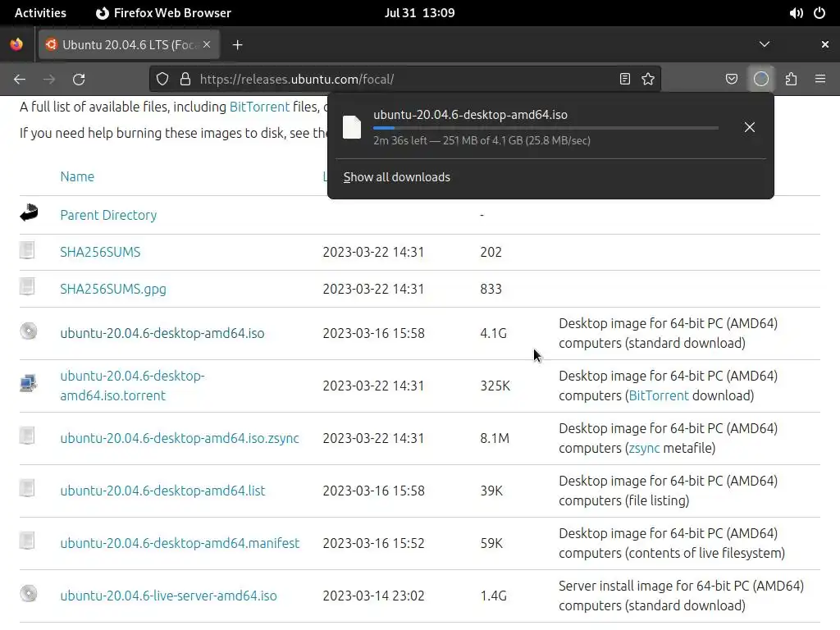Follow BitTorrent link in intro paragraph
The height and width of the screenshot is (630, 840).
[259, 107]
